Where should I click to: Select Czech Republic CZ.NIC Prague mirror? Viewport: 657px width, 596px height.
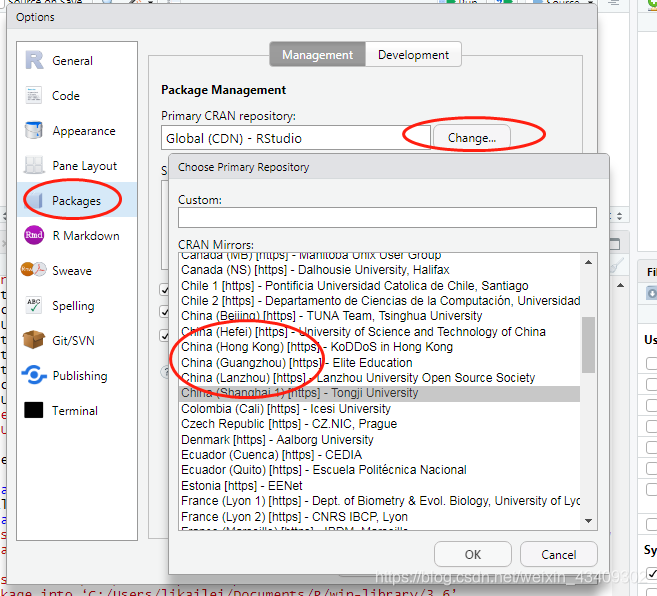379,424
